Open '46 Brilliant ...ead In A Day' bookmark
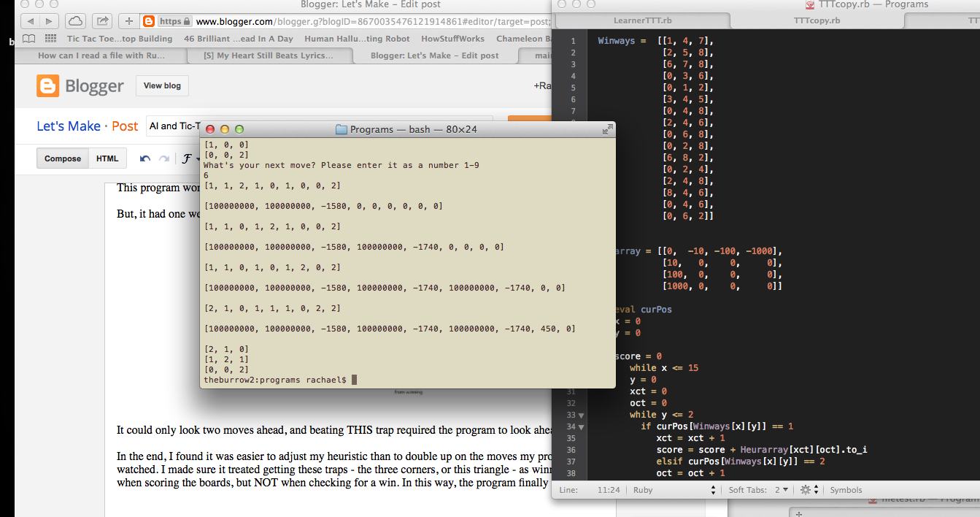 [239, 39]
